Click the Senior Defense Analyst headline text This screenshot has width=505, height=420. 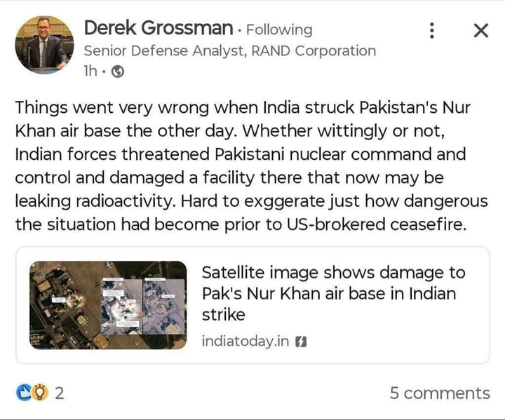pyautogui.click(x=230, y=51)
